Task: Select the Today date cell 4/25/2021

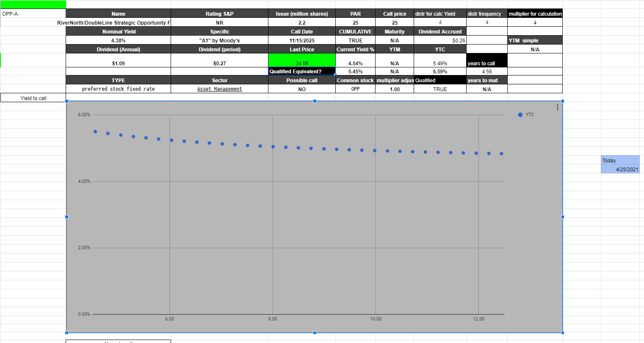Action: (x=620, y=170)
